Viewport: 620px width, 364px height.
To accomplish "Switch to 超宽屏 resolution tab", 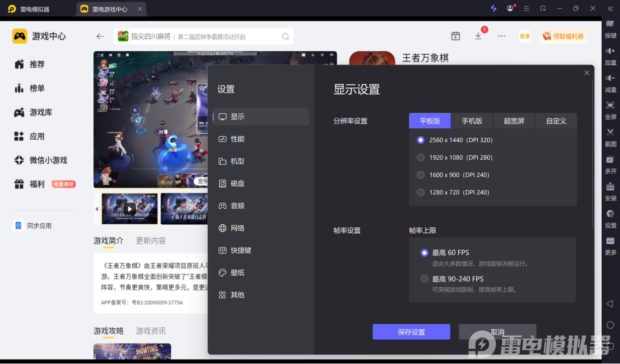I will [x=514, y=121].
